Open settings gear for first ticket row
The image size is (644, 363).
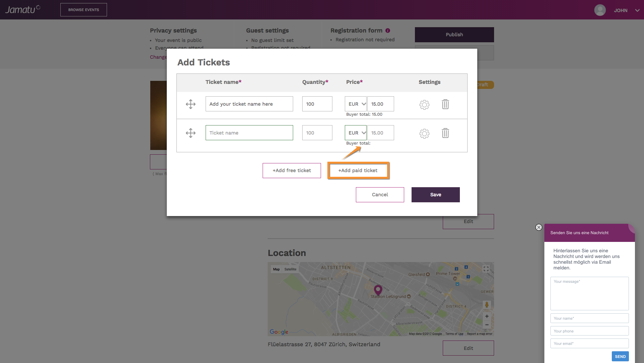[x=424, y=105]
